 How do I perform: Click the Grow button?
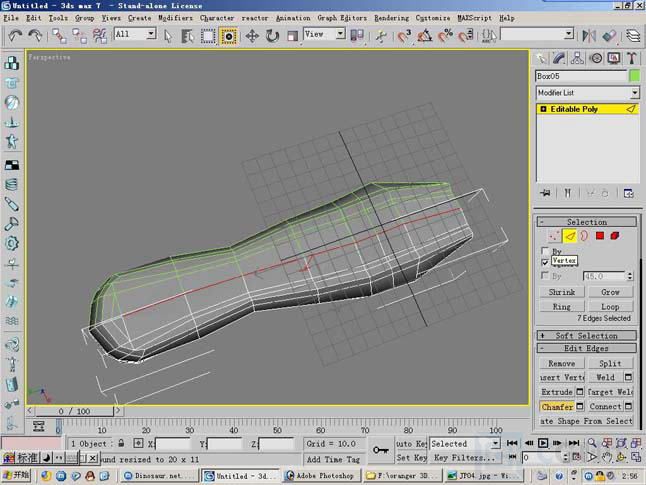tap(610, 292)
